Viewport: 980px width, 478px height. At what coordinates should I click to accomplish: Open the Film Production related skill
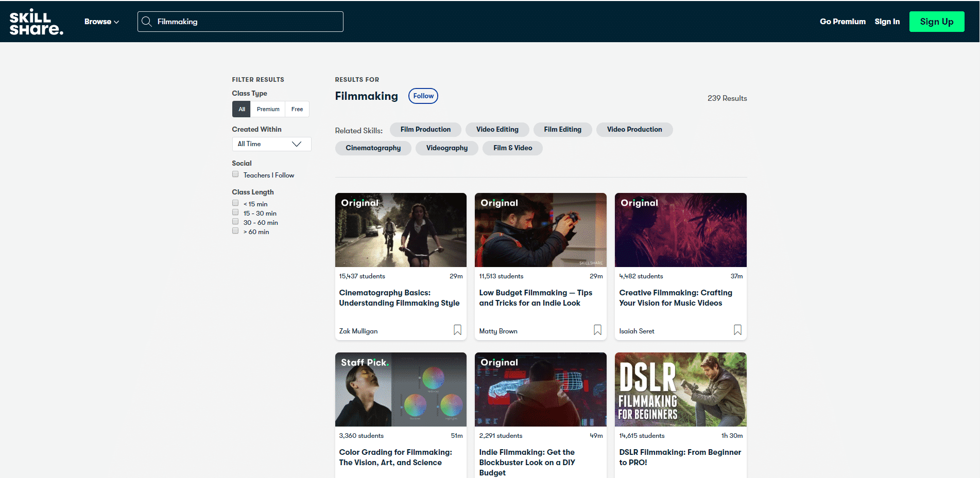pos(425,130)
